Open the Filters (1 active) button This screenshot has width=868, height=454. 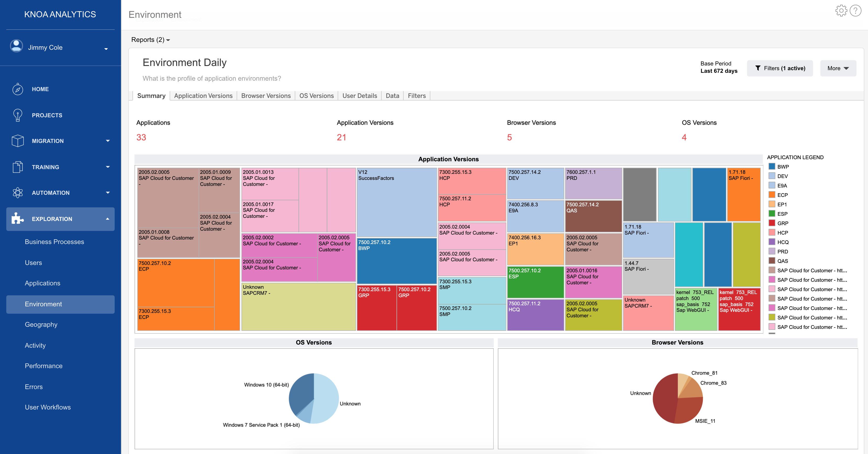click(780, 68)
